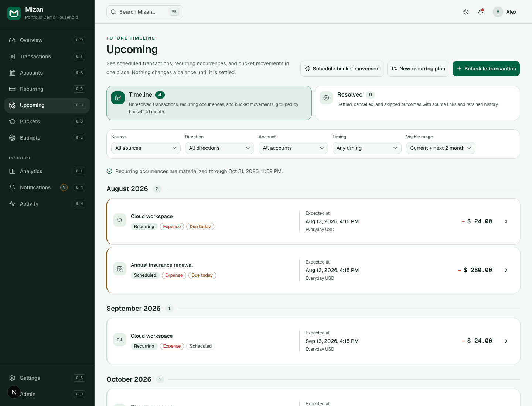Switch to the Resolved tab
532x406 pixels.
click(x=417, y=103)
